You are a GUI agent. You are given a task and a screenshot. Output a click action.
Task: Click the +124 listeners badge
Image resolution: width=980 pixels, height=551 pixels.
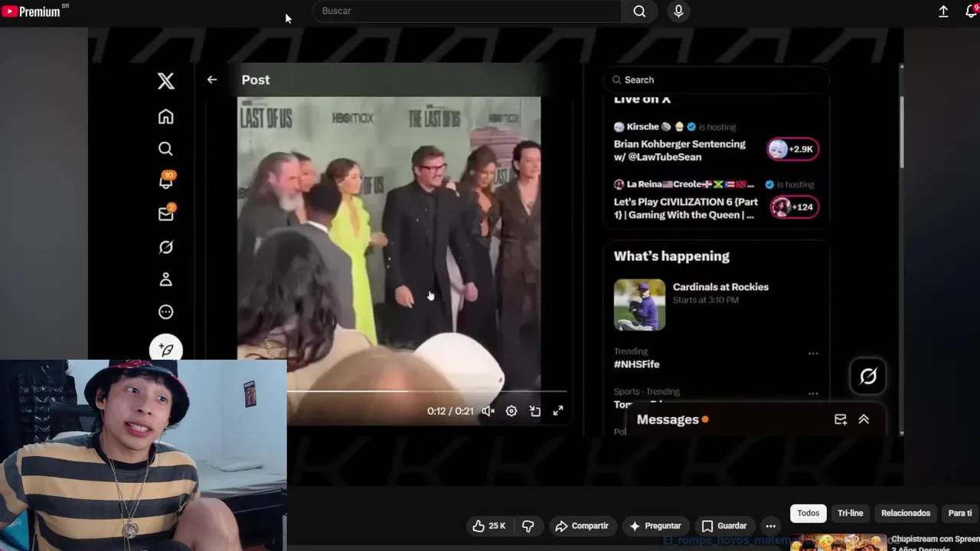point(794,207)
